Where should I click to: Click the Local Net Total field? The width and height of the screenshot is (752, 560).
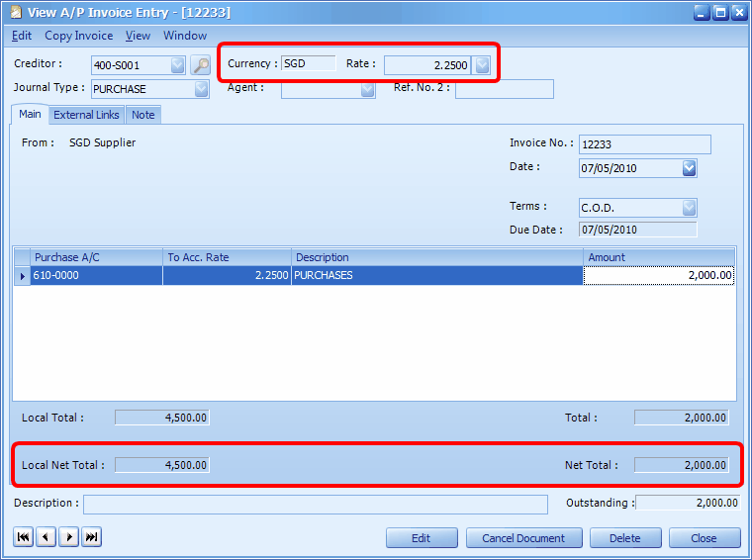coord(162,465)
